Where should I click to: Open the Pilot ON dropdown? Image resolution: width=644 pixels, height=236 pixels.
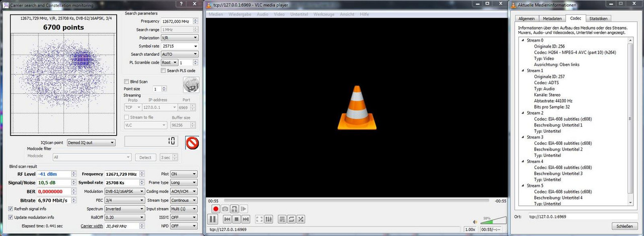pos(184,174)
